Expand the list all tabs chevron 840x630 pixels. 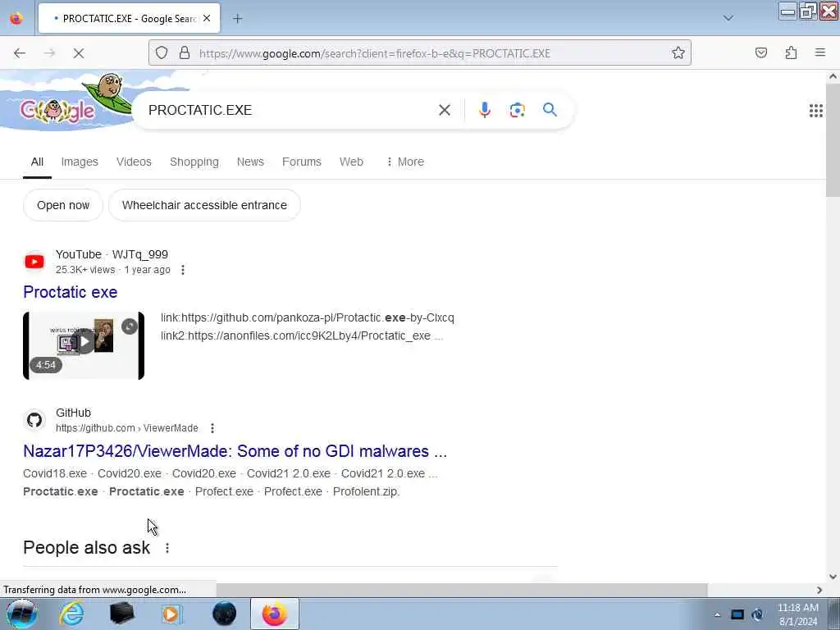(x=728, y=18)
